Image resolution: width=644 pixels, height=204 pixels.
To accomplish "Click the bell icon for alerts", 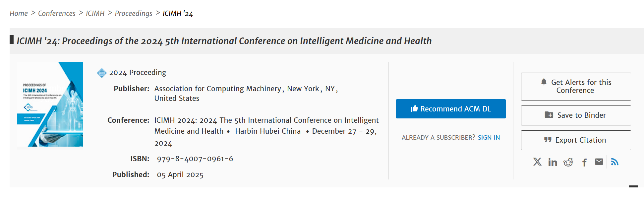I will [544, 82].
